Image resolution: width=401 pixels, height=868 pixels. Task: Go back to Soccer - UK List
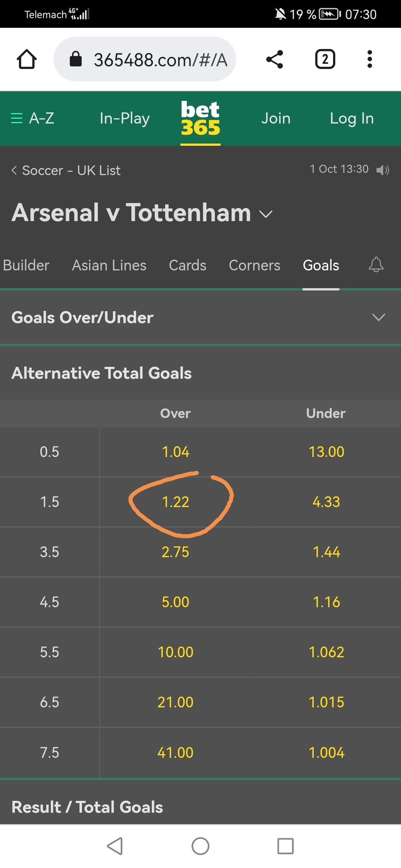66,170
